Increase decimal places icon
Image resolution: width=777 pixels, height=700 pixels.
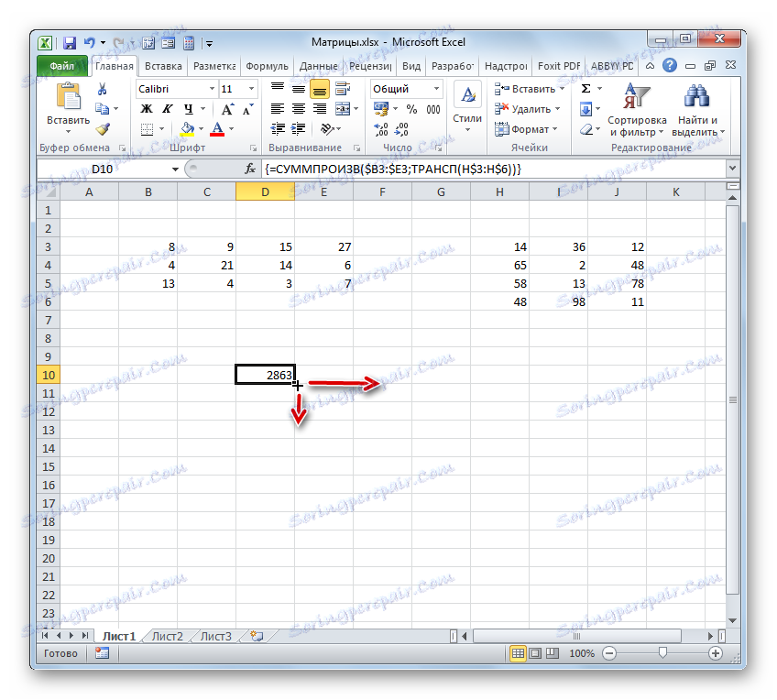coord(381,130)
